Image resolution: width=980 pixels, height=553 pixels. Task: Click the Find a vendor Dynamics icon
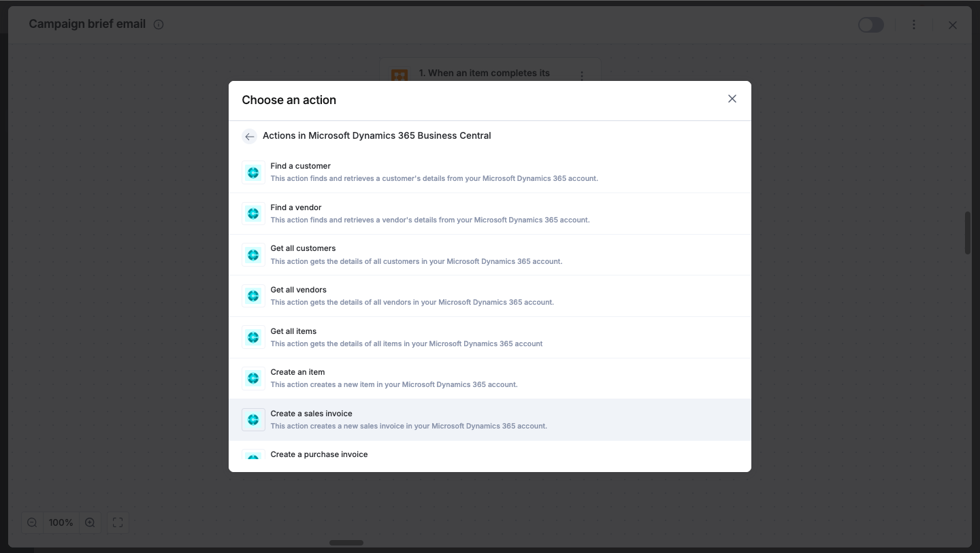pyautogui.click(x=253, y=214)
